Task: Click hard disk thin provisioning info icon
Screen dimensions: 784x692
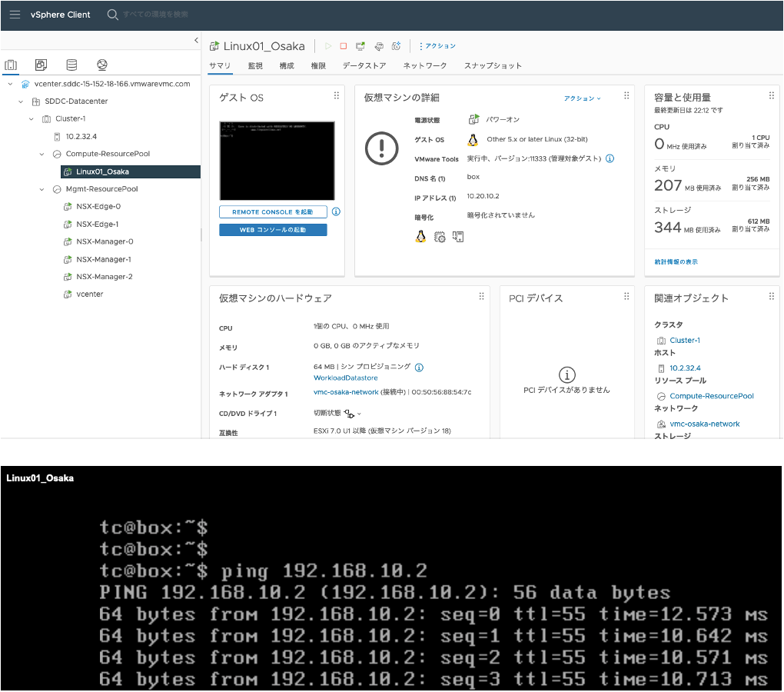Action: tap(420, 368)
